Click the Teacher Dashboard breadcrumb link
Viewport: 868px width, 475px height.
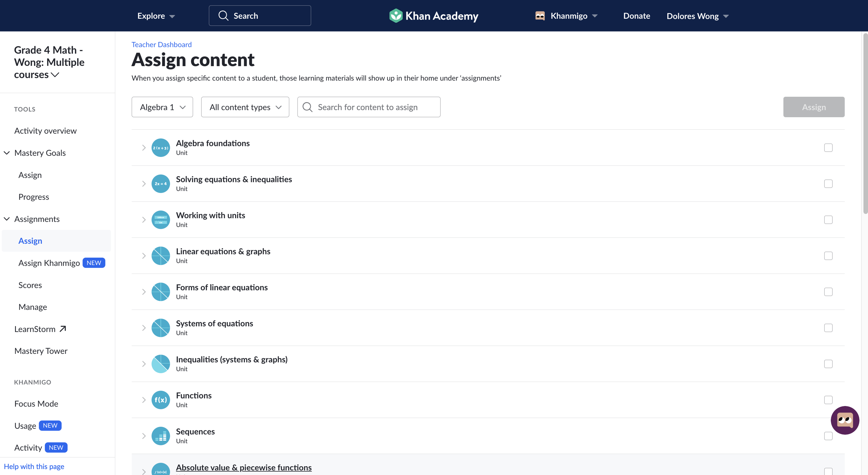(x=162, y=45)
